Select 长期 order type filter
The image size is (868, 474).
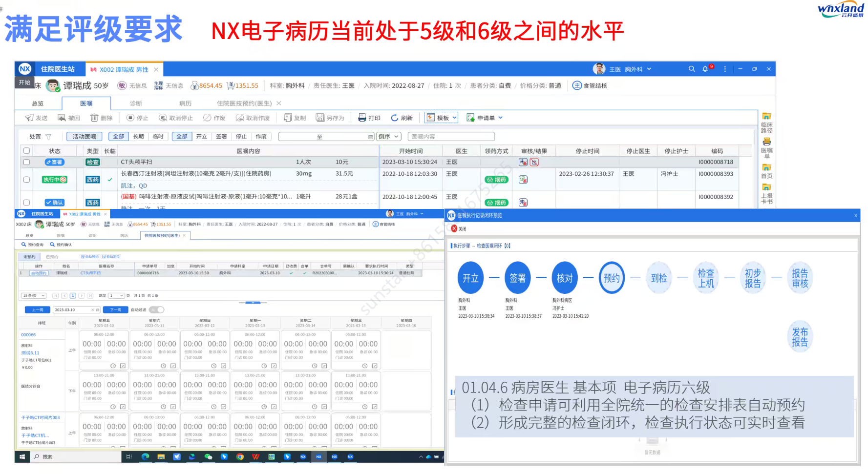pos(139,137)
